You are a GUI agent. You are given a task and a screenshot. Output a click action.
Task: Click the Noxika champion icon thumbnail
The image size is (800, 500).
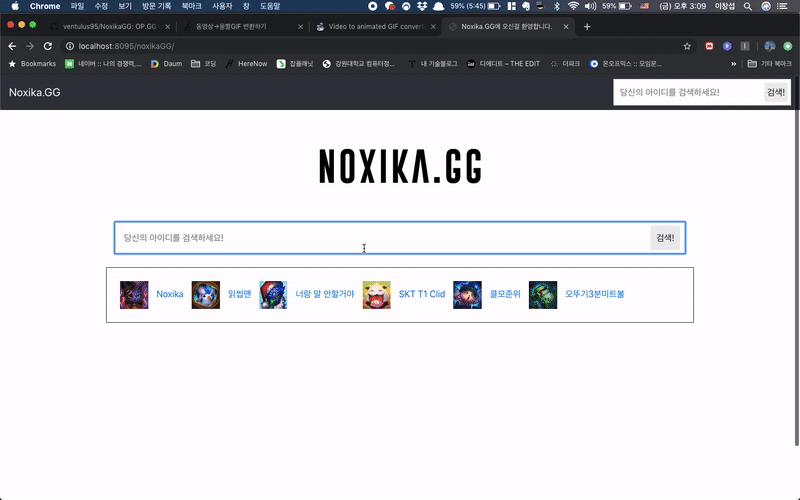134,294
